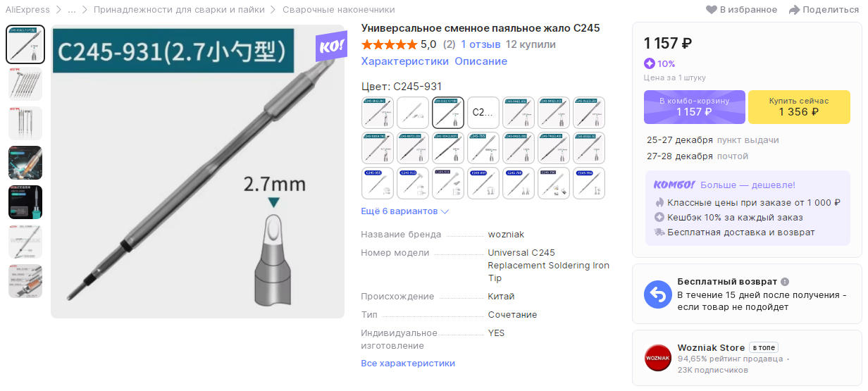The width and height of the screenshot is (868, 391).
Task: Select the color variant labeled C2...
Action: click(483, 112)
